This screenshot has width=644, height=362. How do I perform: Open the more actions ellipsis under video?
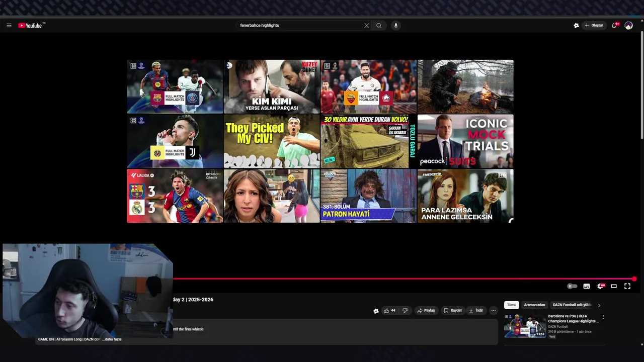(494, 311)
